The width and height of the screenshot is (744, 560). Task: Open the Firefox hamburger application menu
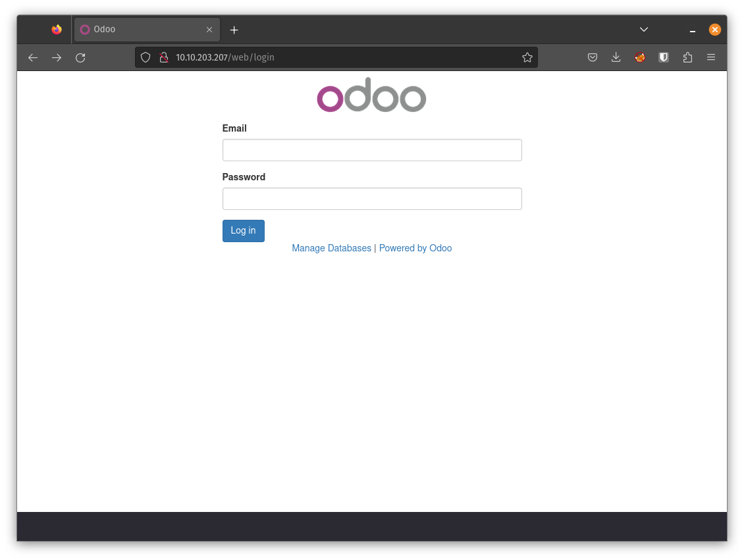[711, 57]
